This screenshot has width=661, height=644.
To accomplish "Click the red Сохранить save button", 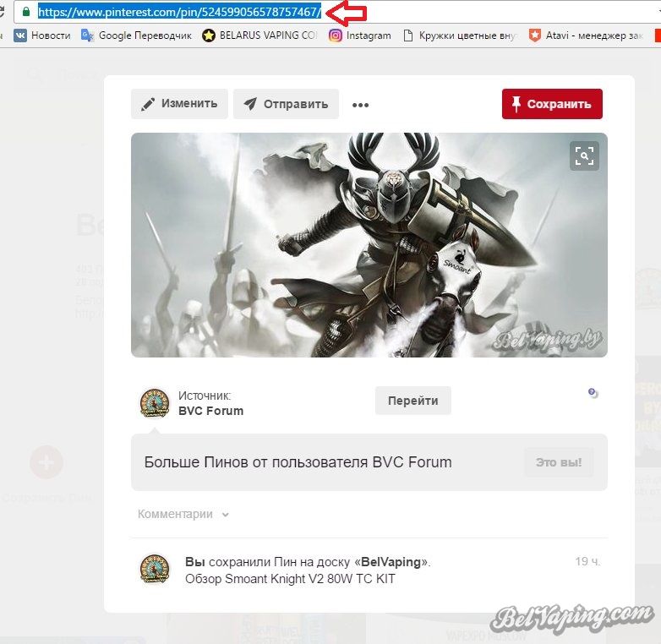I will pyautogui.click(x=552, y=104).
